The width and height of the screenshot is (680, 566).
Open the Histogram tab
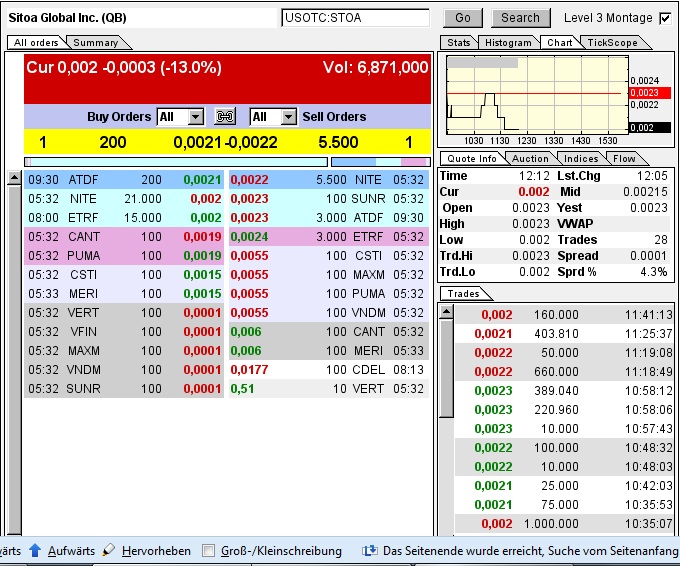click(509, 43)
